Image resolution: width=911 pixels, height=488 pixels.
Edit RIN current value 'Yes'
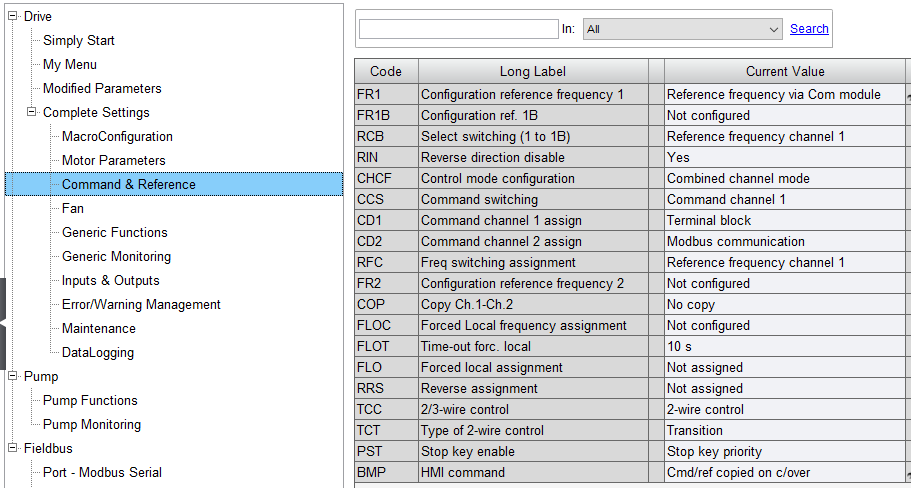tap(785, 157)
